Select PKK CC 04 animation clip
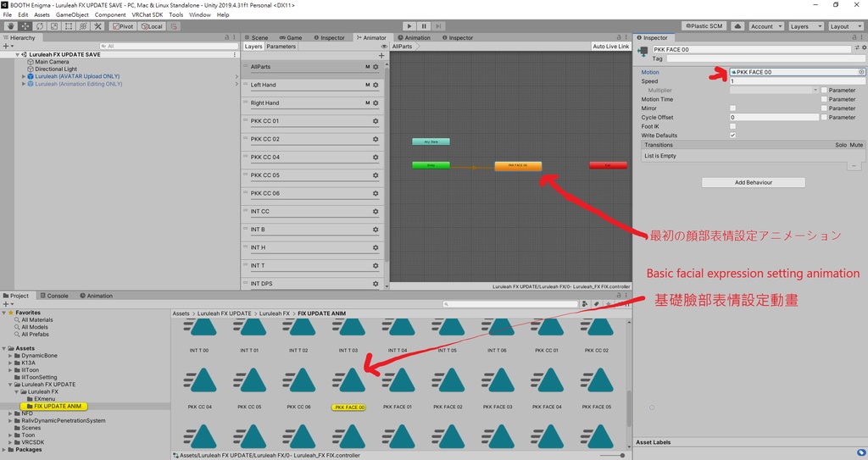868x460 pixels. point(200,387)
